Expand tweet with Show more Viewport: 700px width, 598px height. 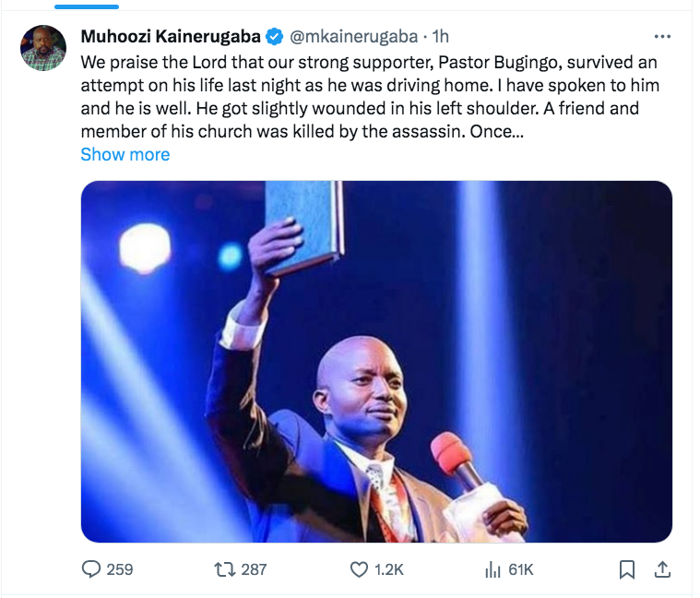(125, 154)
